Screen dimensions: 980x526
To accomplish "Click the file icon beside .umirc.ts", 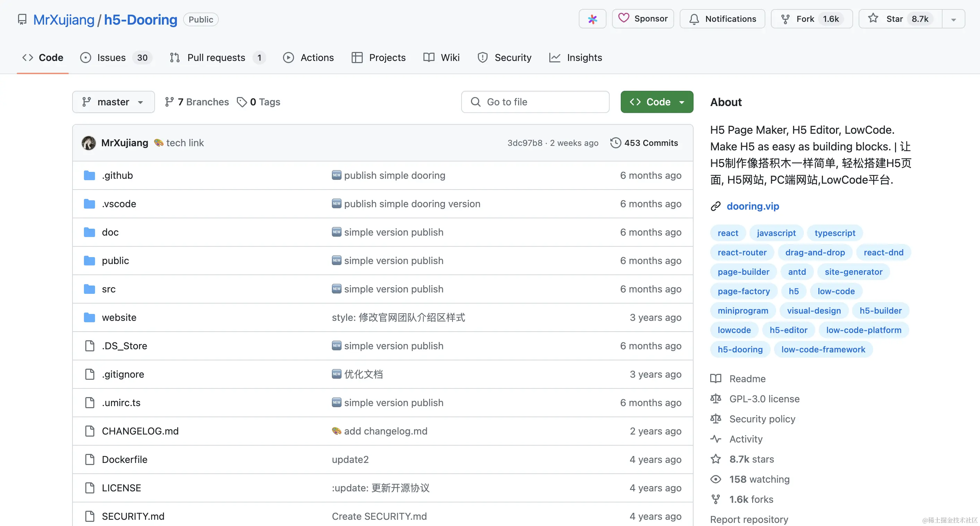I will pos(89,403).
